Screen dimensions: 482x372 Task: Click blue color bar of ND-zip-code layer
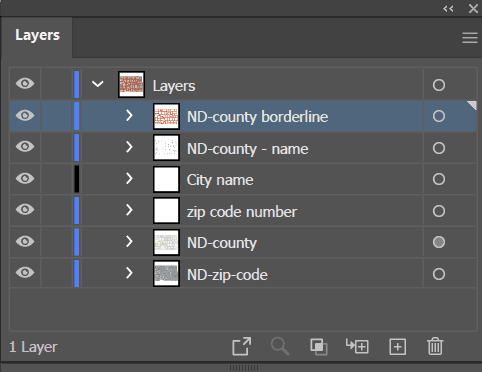[77, 273]
